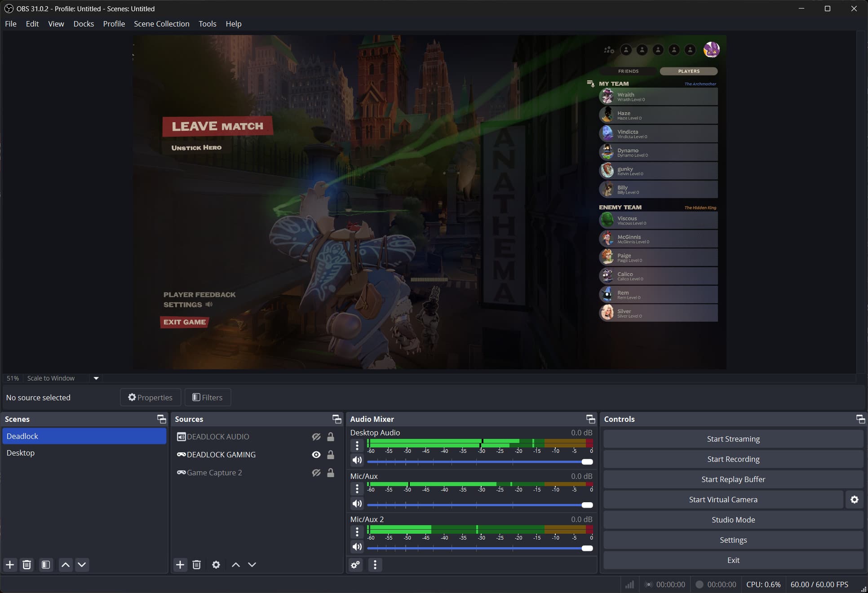Open source properties gear in Sources panel

coord(216,565)
